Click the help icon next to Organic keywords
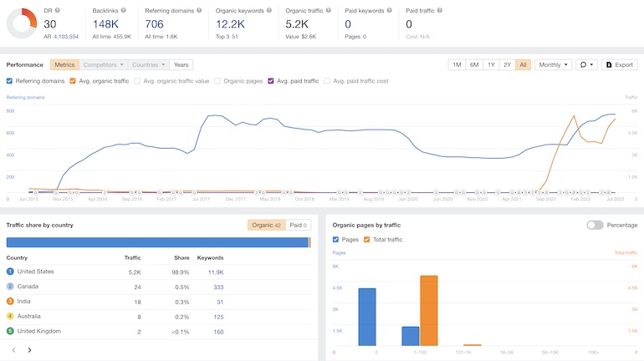The image size is (644, 361). [269, 10]
